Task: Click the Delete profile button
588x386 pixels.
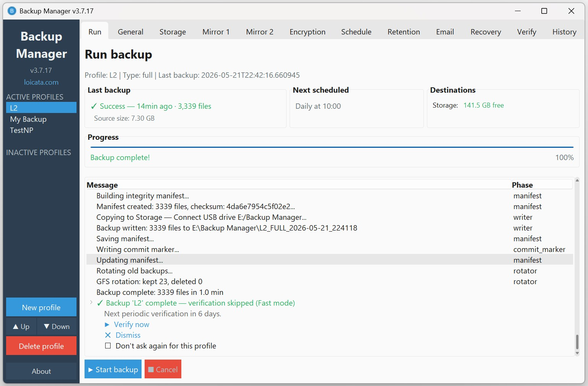Action: point(41,346)
